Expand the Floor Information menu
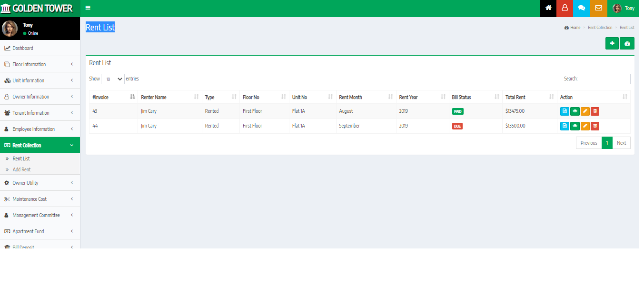The height and width of the screenshot is (307, 644). [x=40, y=64]
